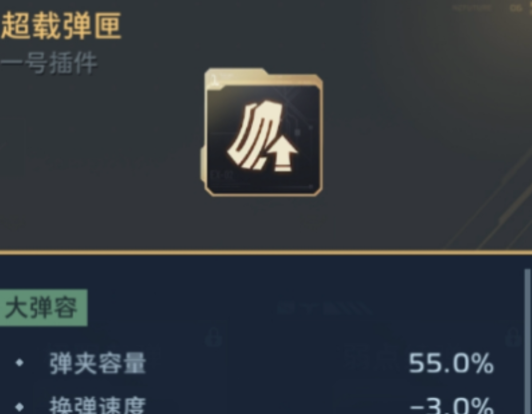Click the gold tab edge atop icon frame
The image size is (532, 414).
pos(236,73)
